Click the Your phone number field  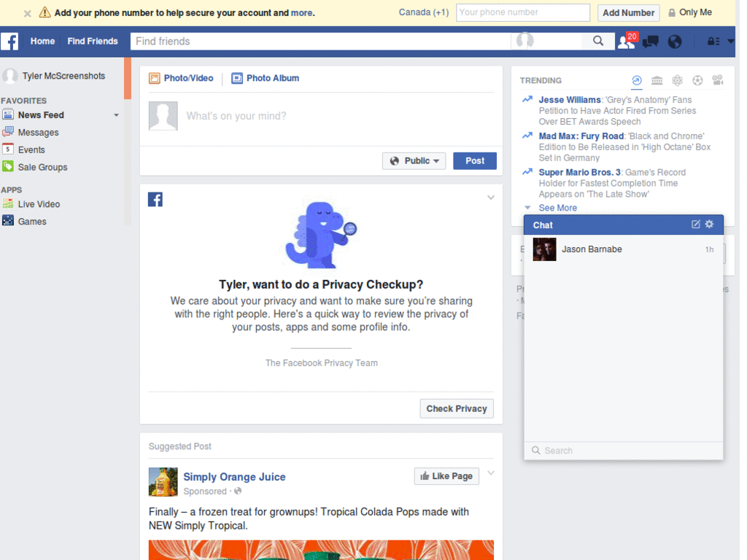tap(522, 13)
